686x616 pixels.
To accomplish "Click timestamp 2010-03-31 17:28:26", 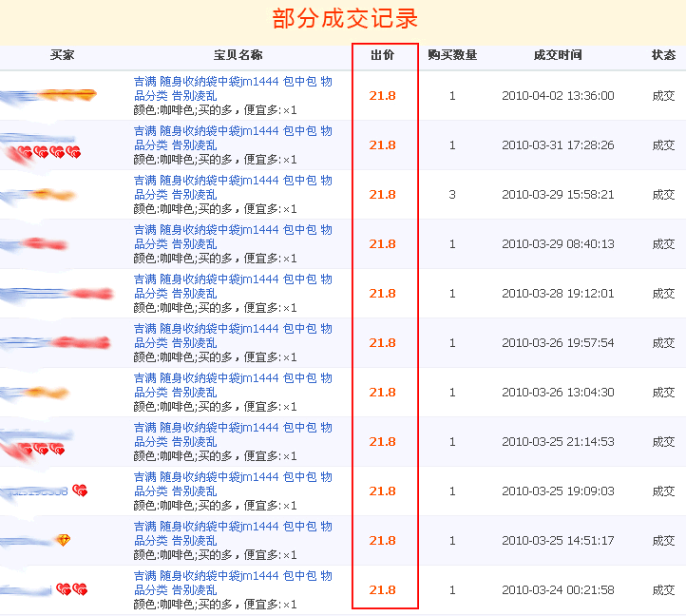I will coord(558,144).
